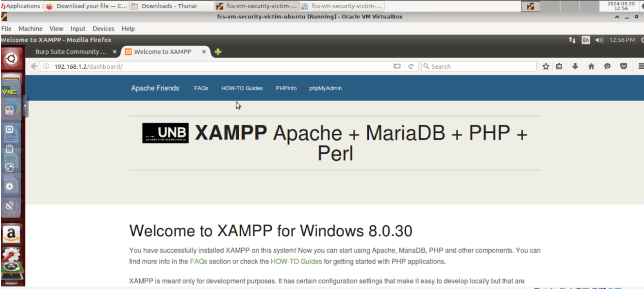Image resolution: width=644 pixels, height=289 pixels.
Task: Open the Firefox downloads arrow icon
Action: point(575,66)
